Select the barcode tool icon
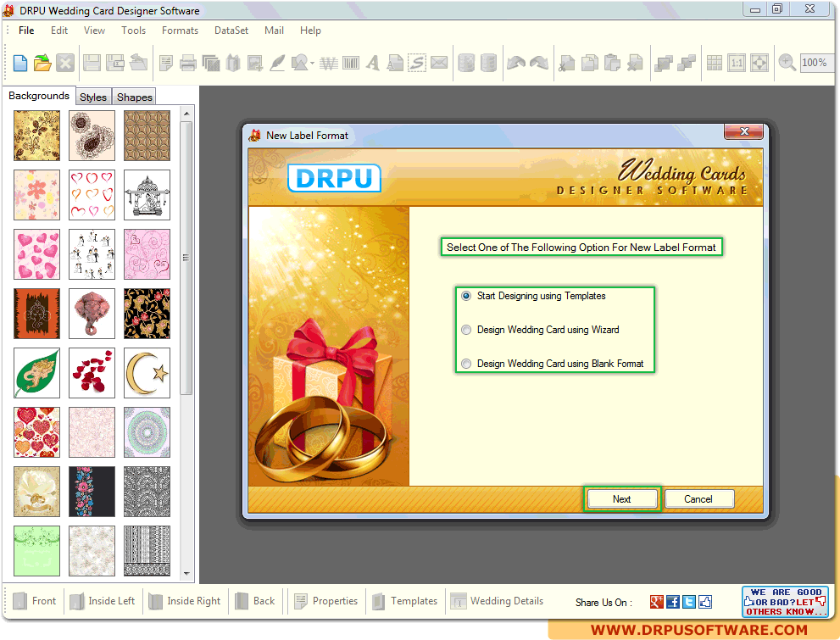Screen dimensions: 840x640 coord(350,63)
